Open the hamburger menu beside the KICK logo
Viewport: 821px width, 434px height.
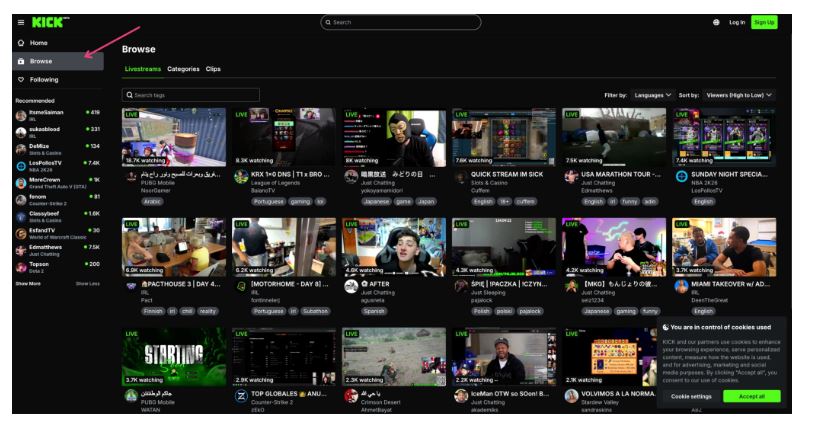point(21,23)
